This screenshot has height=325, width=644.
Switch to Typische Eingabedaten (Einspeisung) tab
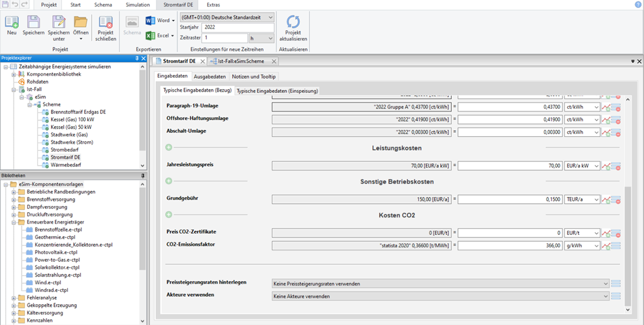click(277, 91)
